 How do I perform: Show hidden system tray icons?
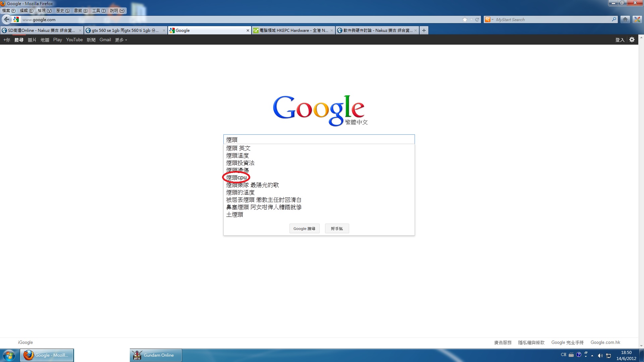tap(592, 356)
